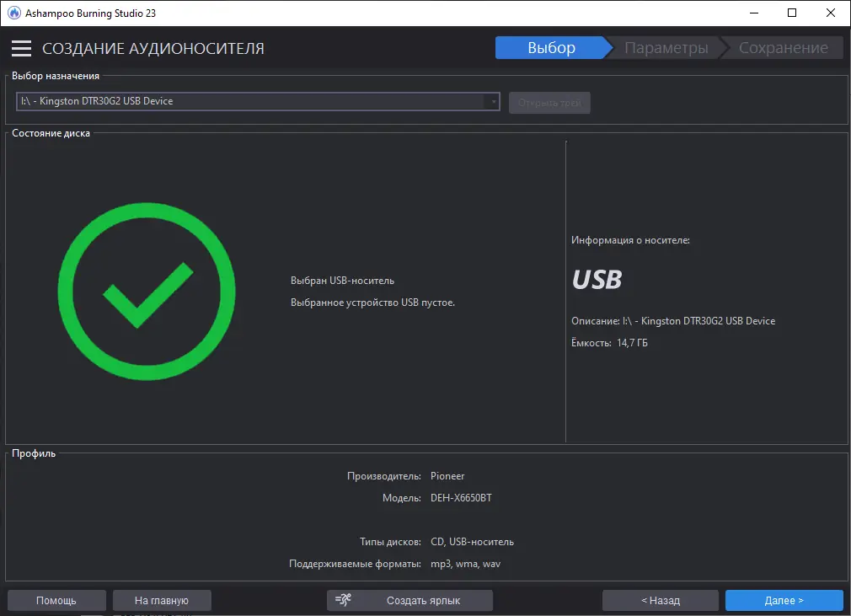Go back with Назад button

[661, 600]
